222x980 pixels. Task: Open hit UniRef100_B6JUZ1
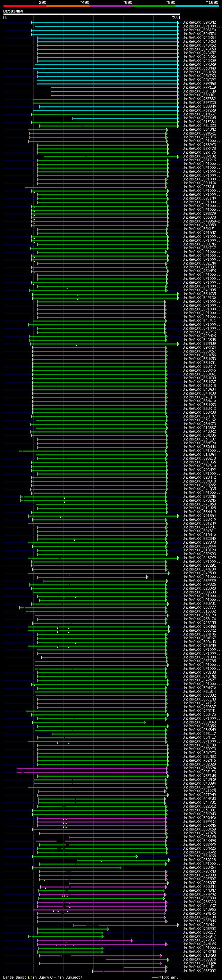(x=199, y=967)
